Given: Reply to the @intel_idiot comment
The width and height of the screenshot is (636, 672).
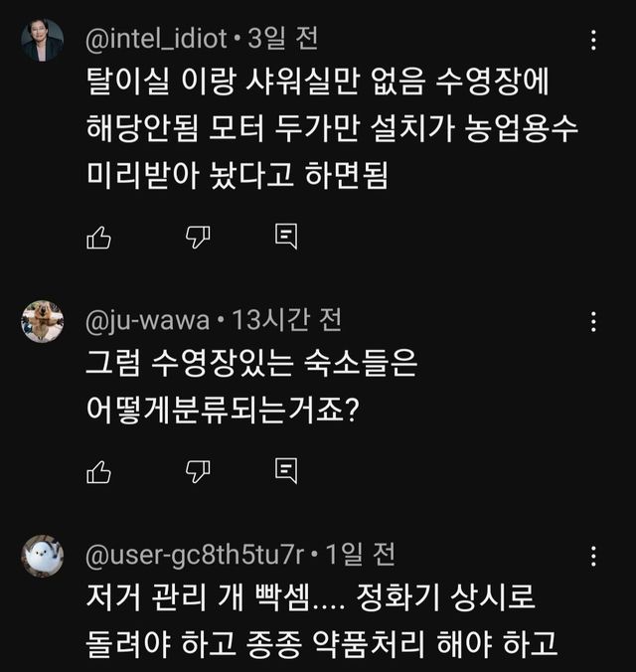Looking at the screenshot, I should [x=286, y=237].
